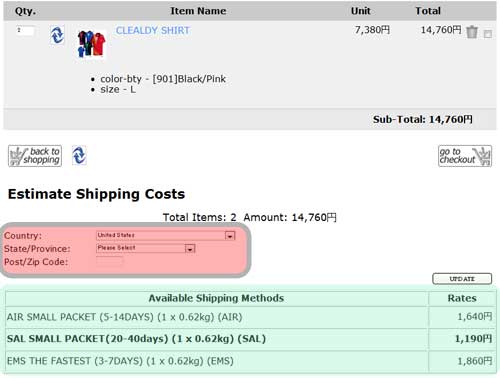The width and height of the screenshot is (500, 378).
Task: Click the Post/Zip Code input field
Action: [110, 262]
